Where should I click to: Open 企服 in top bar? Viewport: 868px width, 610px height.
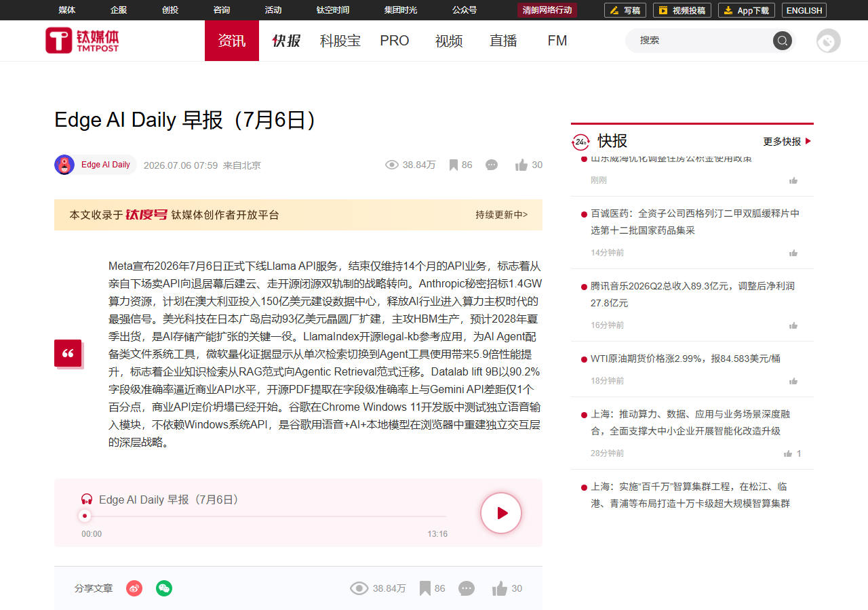tap(119, 10)
